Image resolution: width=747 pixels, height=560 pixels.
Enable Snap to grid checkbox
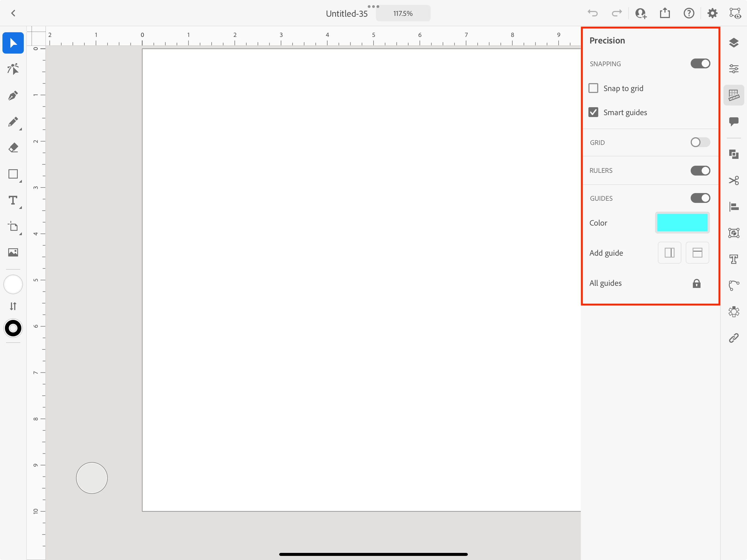pyautogui.click(x=593, y=88)
